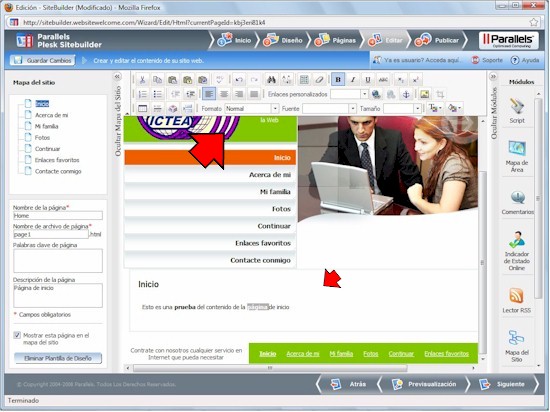Click the Insert anchor icon
This screenshot has height=412, width=550.
click(x=406, y=94)
